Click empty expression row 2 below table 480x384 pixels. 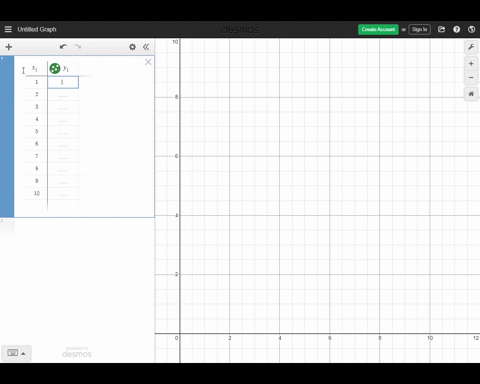click(77, 227)
